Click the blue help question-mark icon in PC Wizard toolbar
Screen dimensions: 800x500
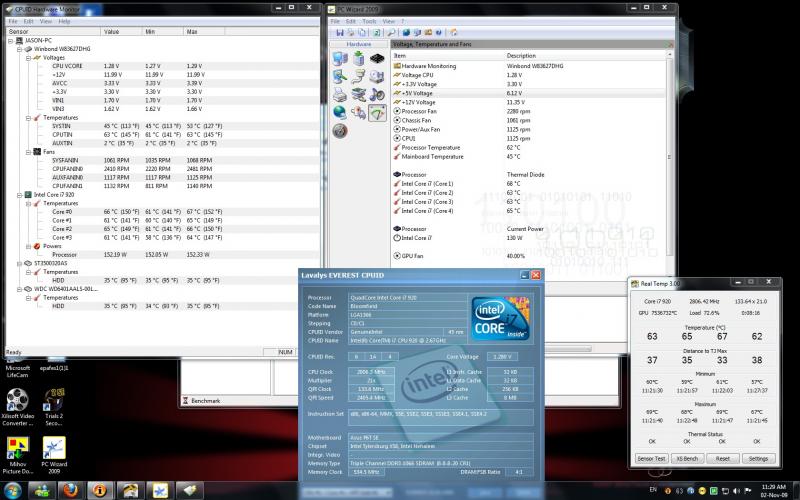click(438, 32)
